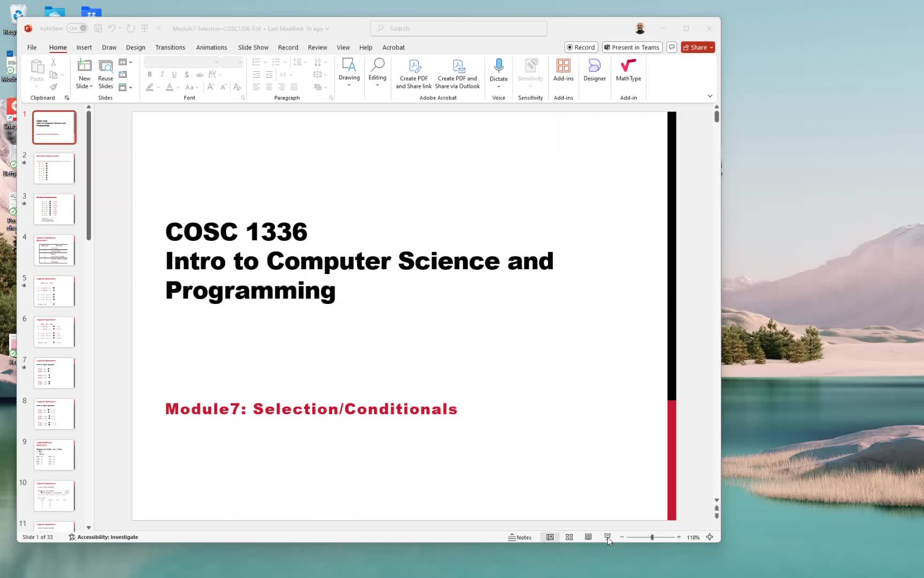
Task: Start slide show from status bar
Action: (x=607, y=537)
